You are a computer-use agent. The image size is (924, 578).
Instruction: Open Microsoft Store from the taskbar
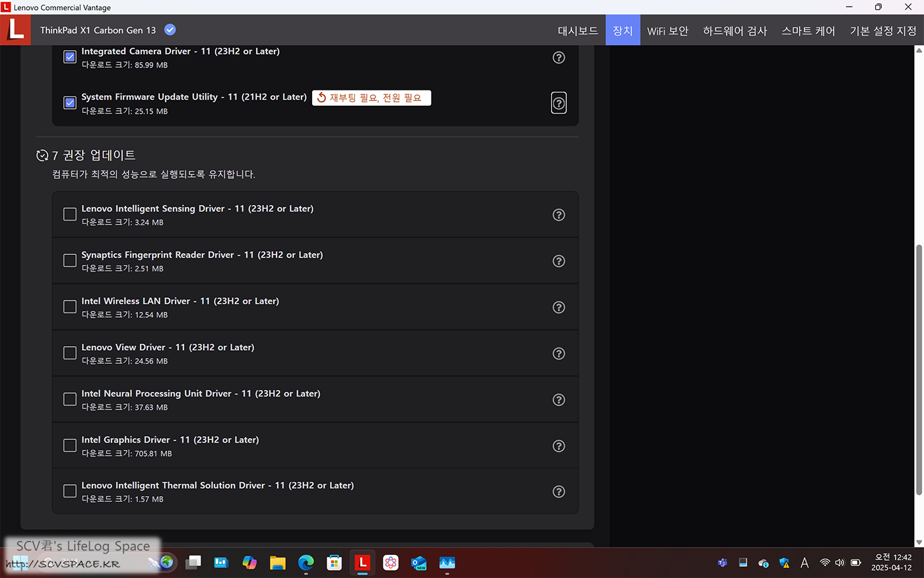(335, 563)
